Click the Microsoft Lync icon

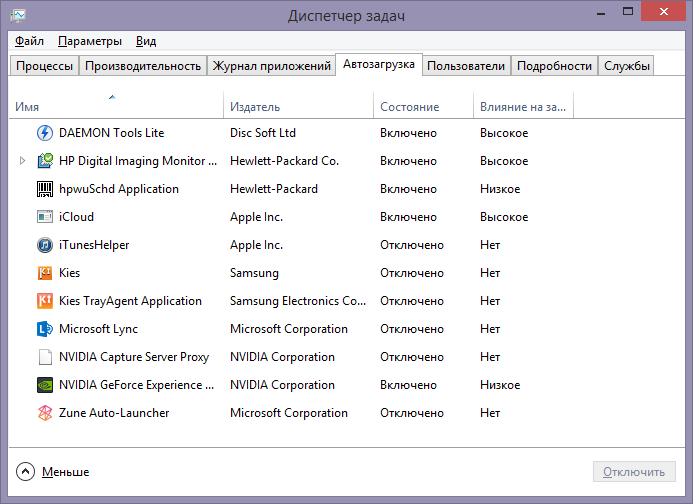point(45,329)
